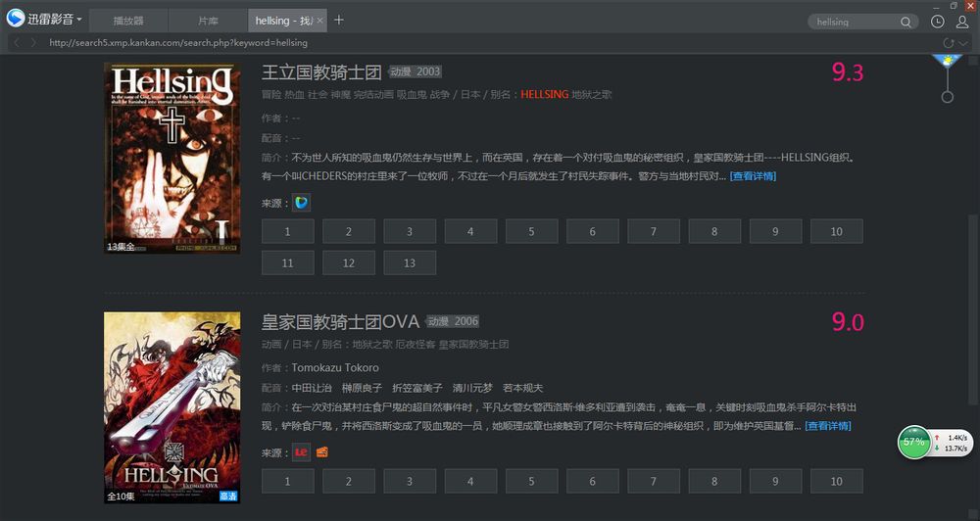The height and width of the screenshot is (521, 980).
Task: Minimize the Xunlei Yingyin window
Action: coord(936,6)
